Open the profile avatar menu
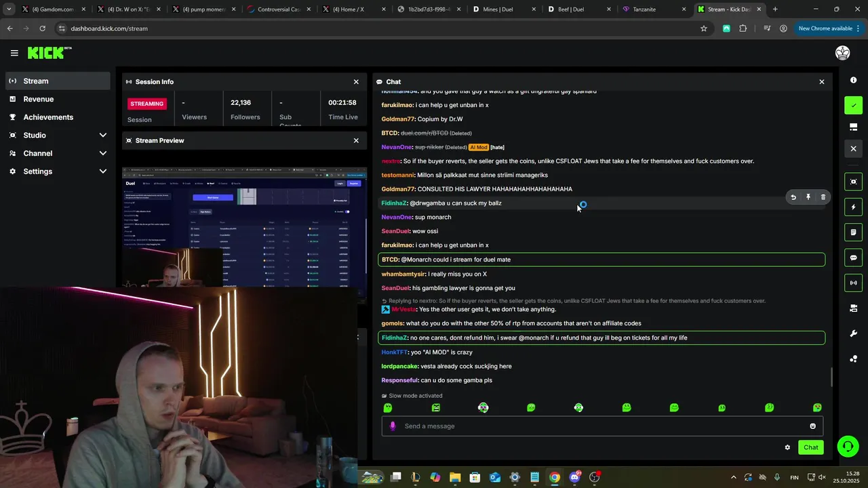The height and width of the screenshot is (488, 868). (842, 53)
